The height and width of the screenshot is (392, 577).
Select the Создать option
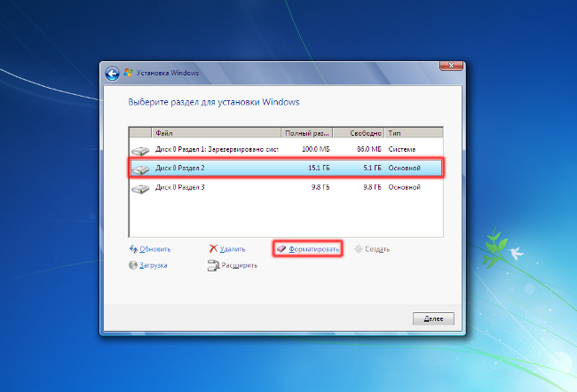377,249
